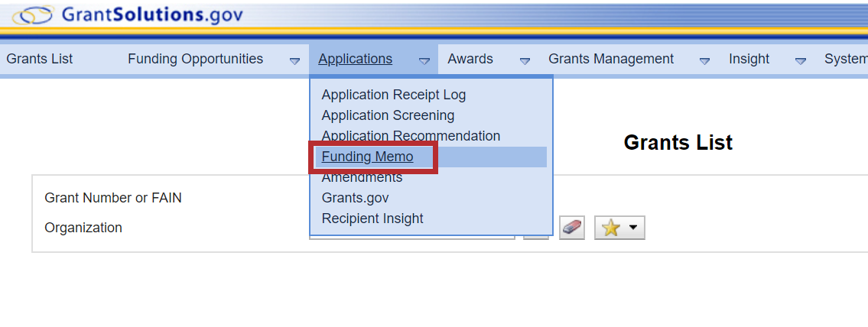
Task: Open the Insight menu
Action: tap(749, 59)
